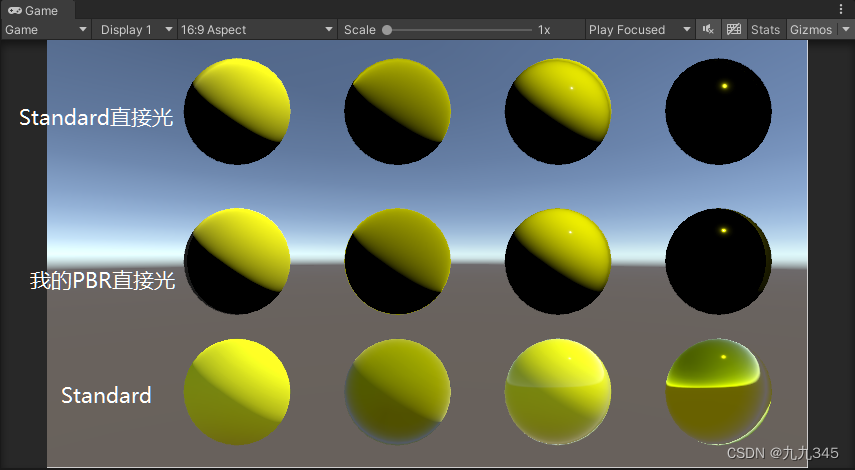Click first sphere in Standard直接光 row
The height and width of the screenshot is (470, 855).
(x=237, y=111)
